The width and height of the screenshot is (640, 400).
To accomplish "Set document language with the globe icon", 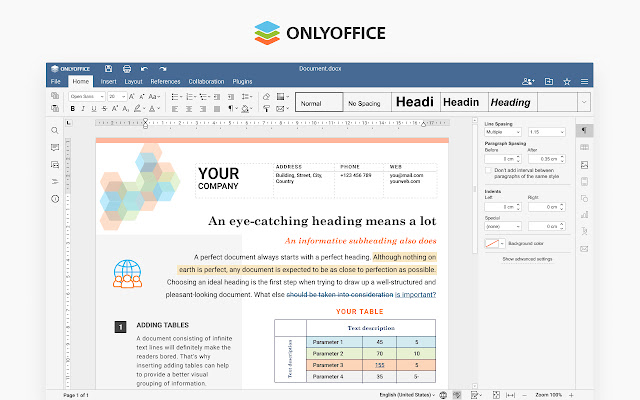I will pyautogui.click(x=443, y=395).
